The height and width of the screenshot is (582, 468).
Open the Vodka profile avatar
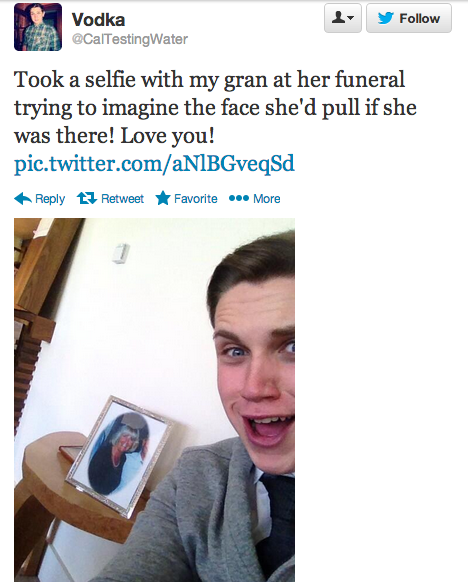[x=38, y=27]
